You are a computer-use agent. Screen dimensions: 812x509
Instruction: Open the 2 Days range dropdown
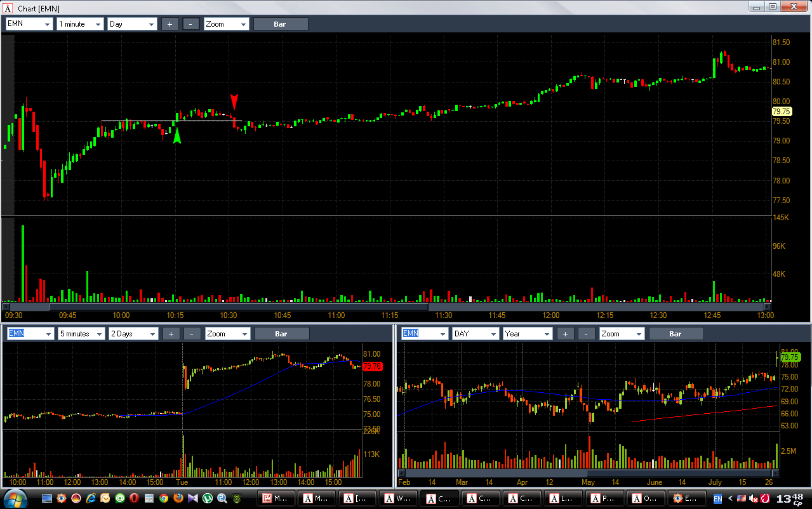(133, 333)
